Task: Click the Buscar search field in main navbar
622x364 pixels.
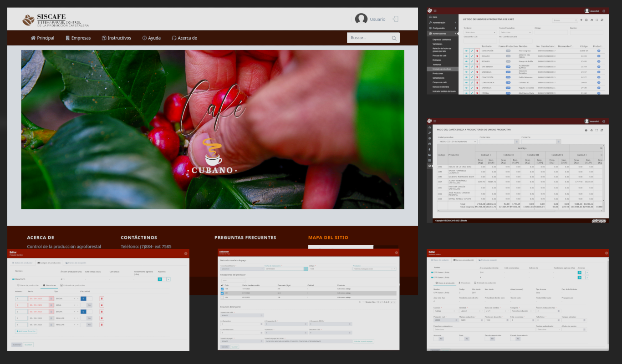Action: tap(368, 38)
